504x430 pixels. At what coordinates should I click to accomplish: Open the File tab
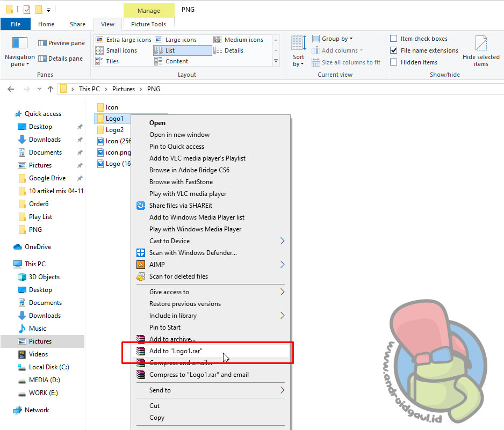16,24
